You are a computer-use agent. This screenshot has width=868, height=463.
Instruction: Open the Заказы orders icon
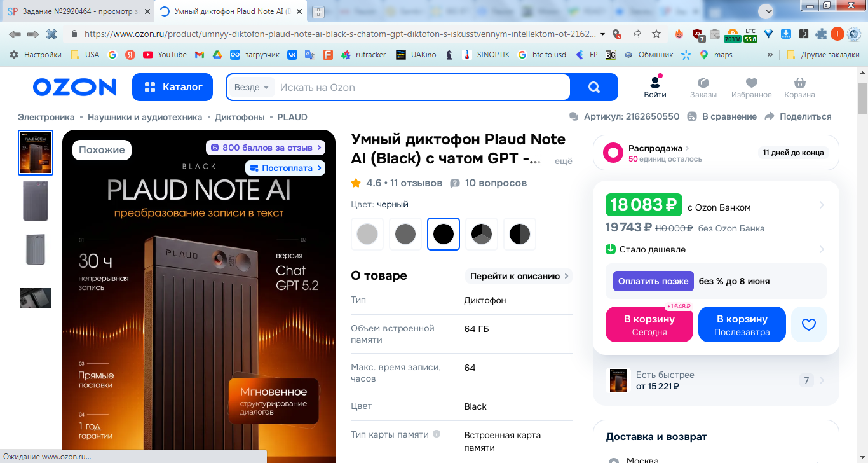(x=703, y=87)
